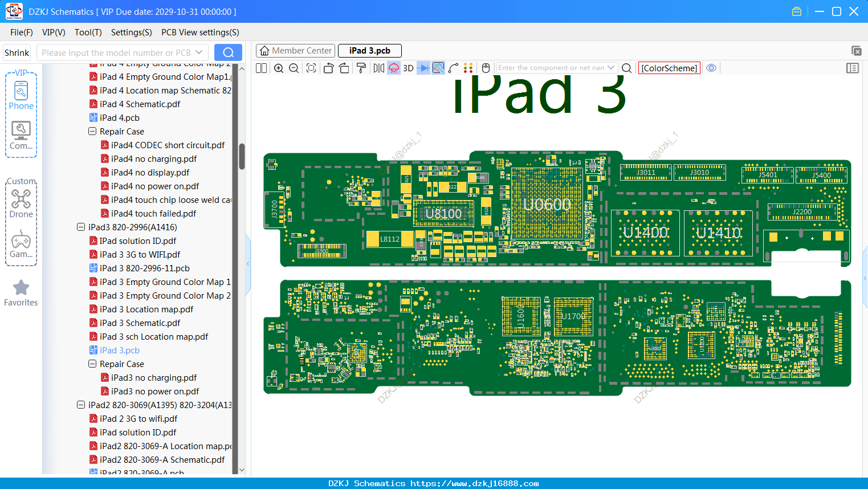Image resolution: width=868 pixels, height=489 pixels.
Task: Click the restore windows icon near tabs
Action: click(x=856, y=51)
